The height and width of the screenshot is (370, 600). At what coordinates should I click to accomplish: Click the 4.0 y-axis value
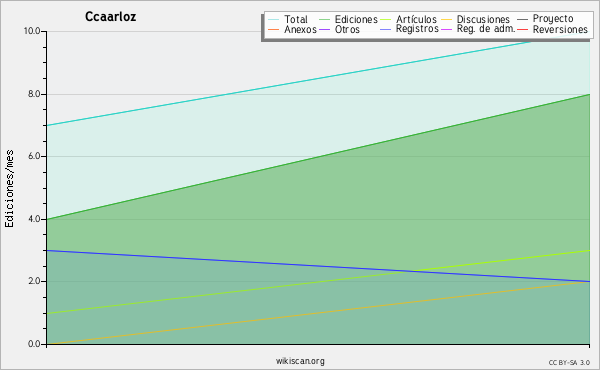tap(34, 219)
